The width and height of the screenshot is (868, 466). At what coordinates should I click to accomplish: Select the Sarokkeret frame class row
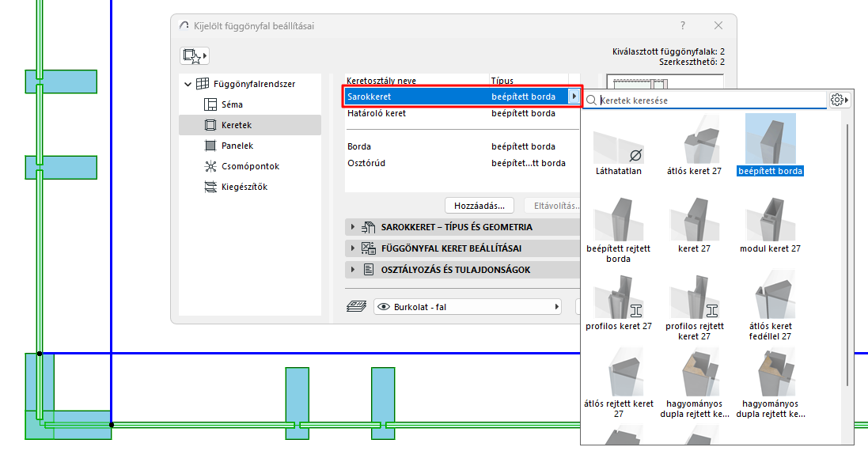[x=462, y=97]
